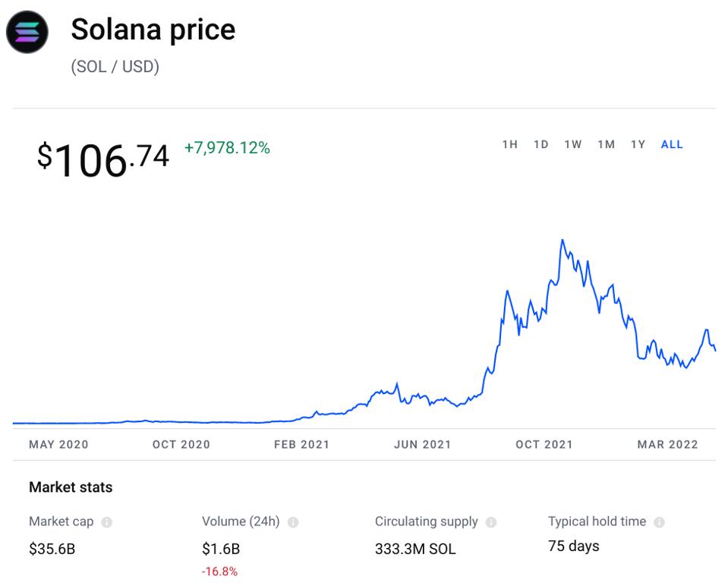Click the Market cap info icon
This screenshot has height=586, width=728.
coord(107,522)
